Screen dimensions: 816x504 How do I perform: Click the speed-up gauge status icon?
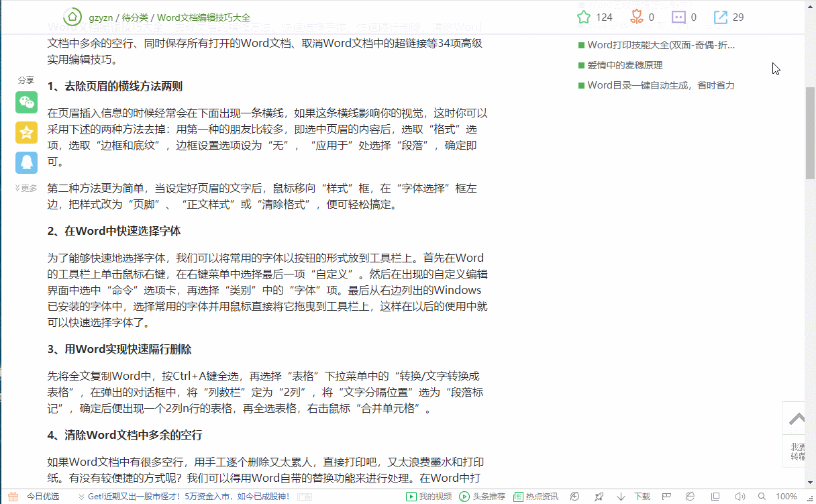(x=574, y=497)
